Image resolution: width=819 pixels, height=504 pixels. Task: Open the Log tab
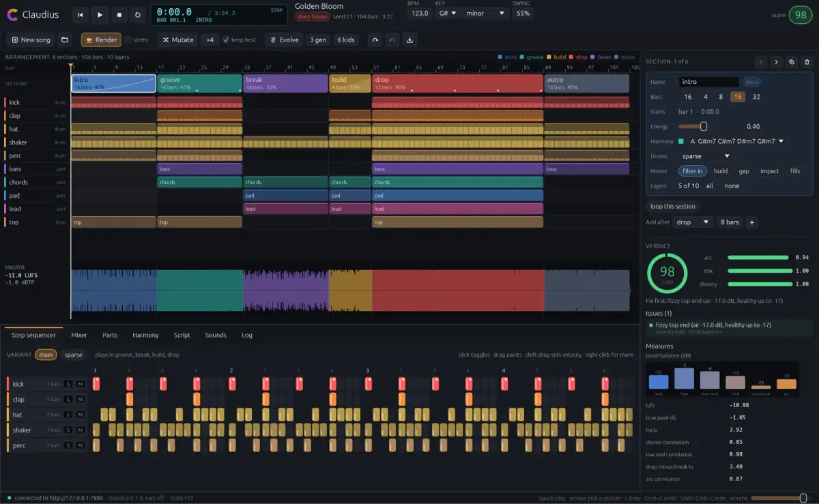pyautogui.click(x=247, y=335)
